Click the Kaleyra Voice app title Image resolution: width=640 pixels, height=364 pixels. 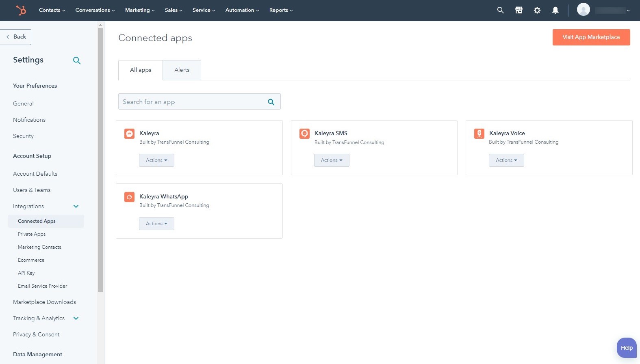tap(507, 134)
